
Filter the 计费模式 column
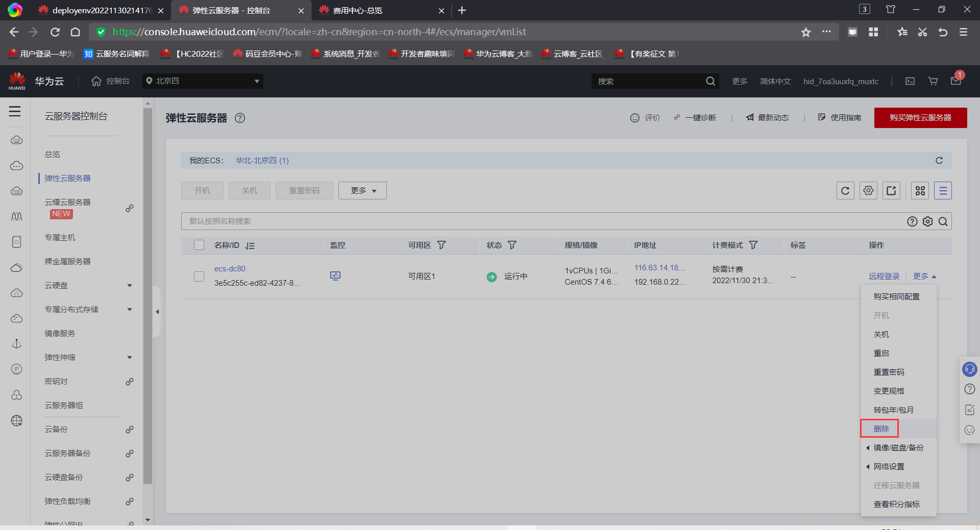pyautogui.click(x=753, y=245)
